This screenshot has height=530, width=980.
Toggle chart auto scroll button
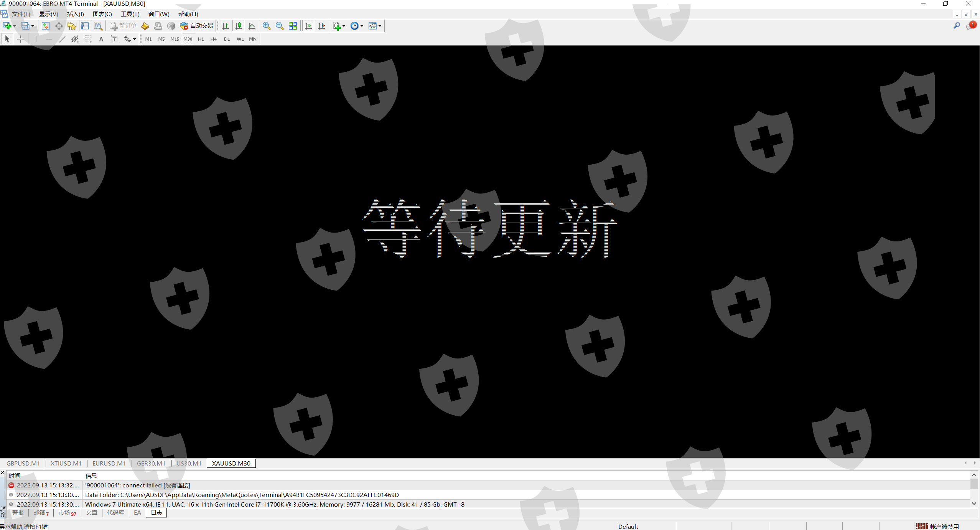[x=308, y=26]
